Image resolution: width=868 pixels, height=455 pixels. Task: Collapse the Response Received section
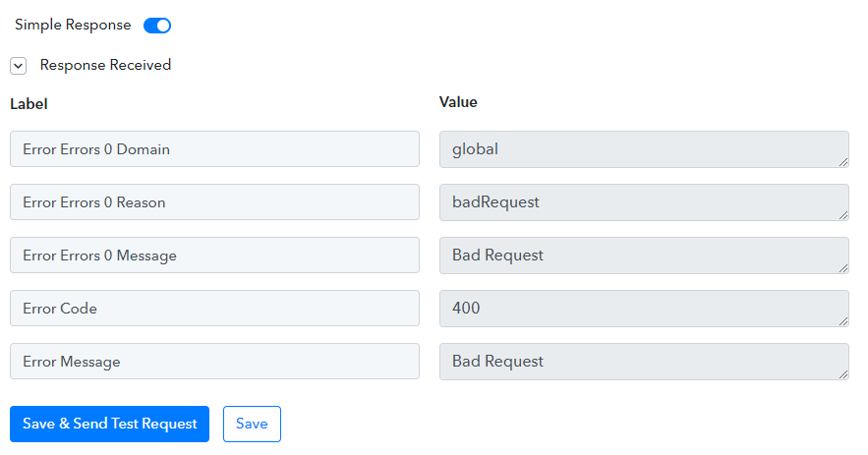(19, 66)
